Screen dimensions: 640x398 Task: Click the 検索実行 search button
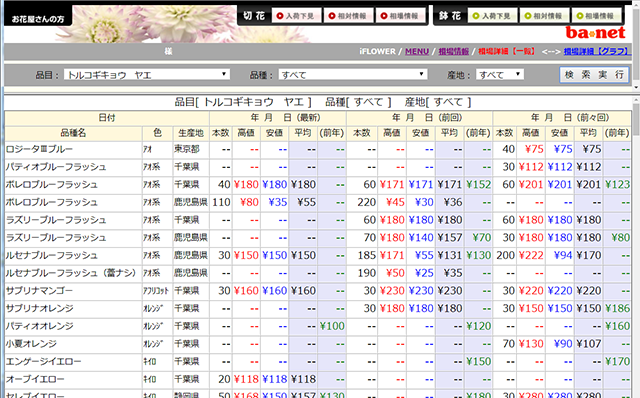[x=594, y=75]
